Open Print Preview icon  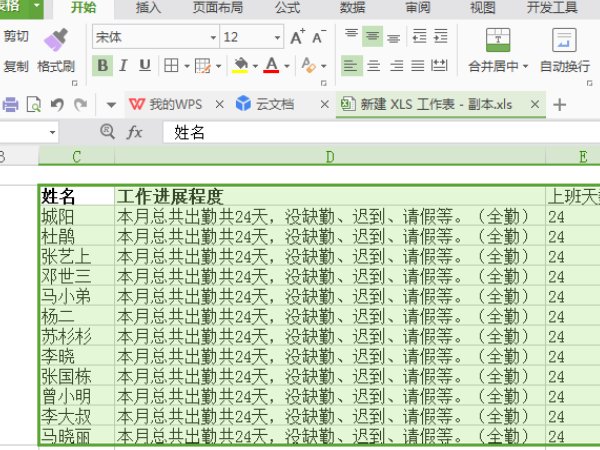[x=34, y=104]
